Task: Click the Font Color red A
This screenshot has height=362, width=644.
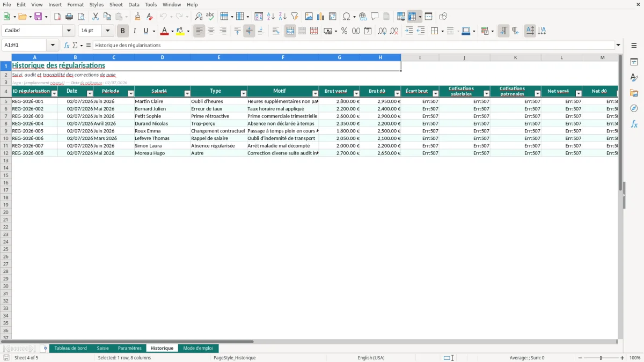Action: 164,31
